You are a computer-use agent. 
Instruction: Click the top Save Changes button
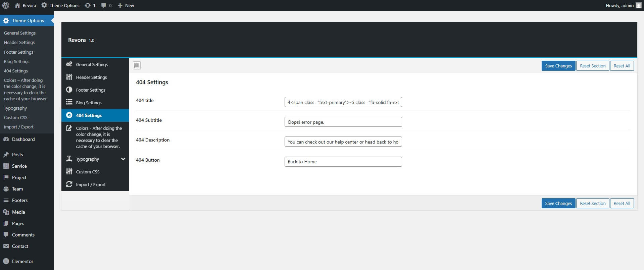558,66
